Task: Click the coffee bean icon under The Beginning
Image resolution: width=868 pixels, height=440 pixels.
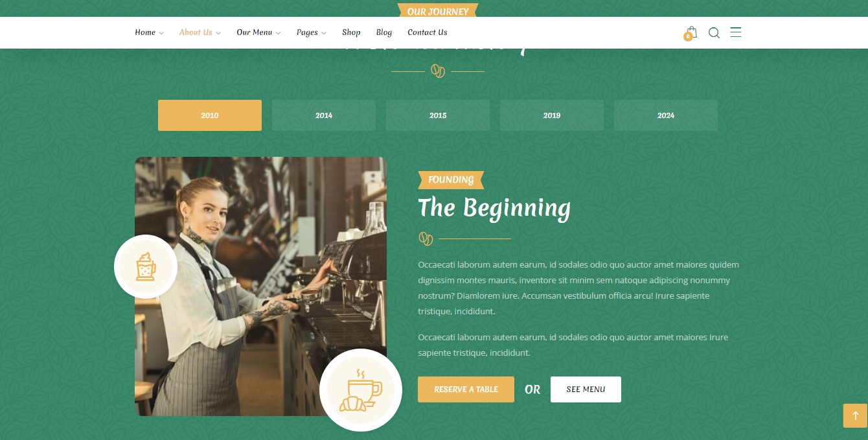Action: (x=426, y=239)
